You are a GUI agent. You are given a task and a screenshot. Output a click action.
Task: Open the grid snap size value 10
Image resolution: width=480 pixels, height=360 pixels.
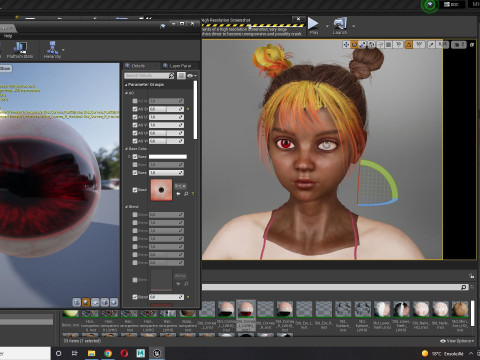point(398,44)
